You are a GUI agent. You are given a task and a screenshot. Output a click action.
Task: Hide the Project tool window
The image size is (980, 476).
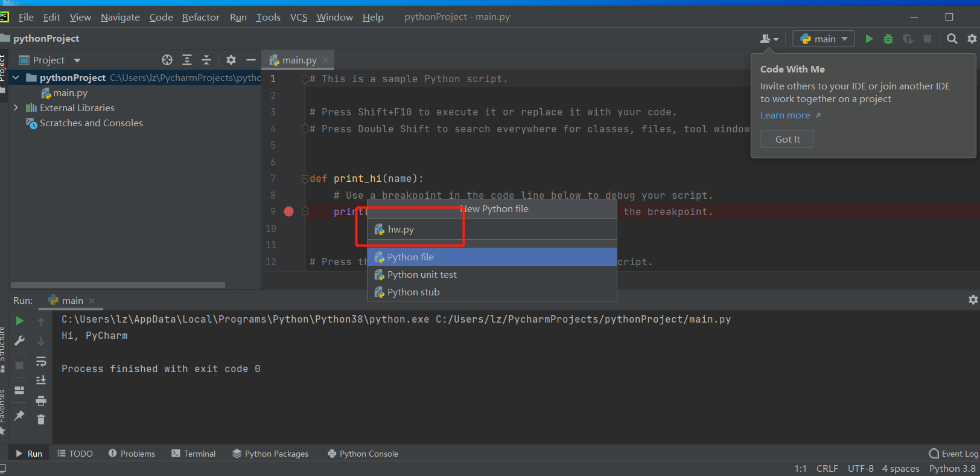(251, 60)
